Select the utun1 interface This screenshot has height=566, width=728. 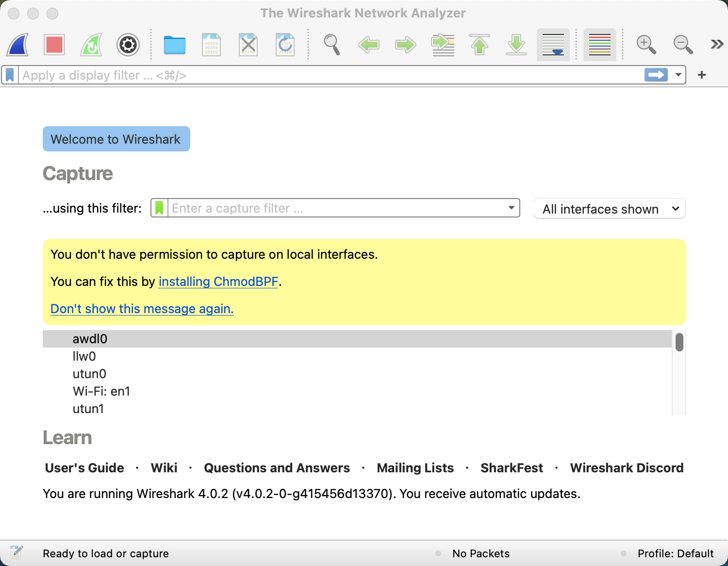tap(357, 409)
